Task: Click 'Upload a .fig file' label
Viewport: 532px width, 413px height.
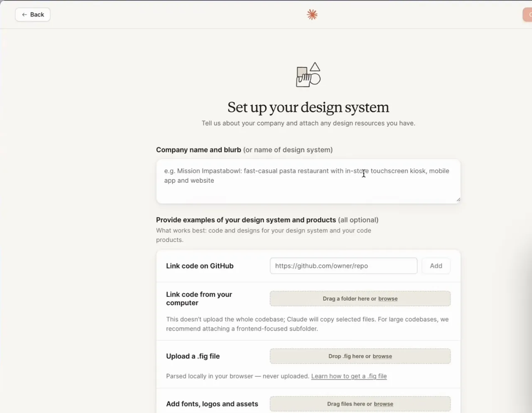Action: click(193, 356)
